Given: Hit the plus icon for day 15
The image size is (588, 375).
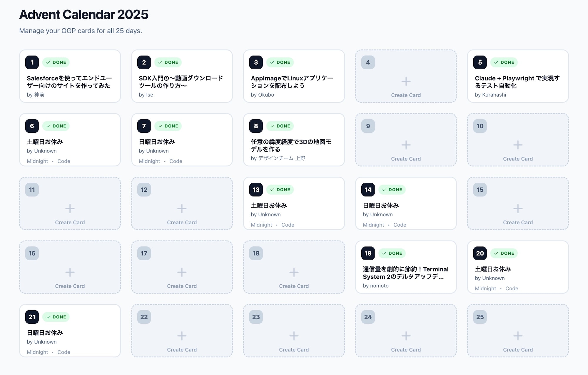Looking at the screenshot, I should (518, 208).
